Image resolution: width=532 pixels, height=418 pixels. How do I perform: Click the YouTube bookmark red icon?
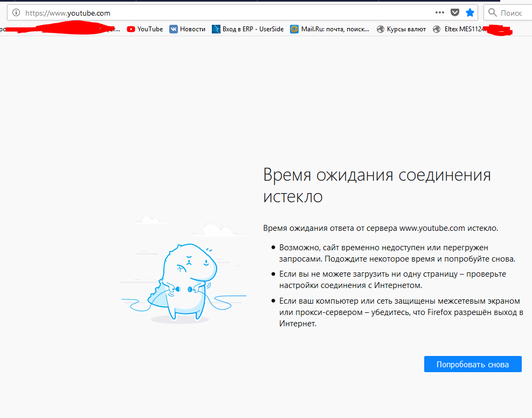130,29
